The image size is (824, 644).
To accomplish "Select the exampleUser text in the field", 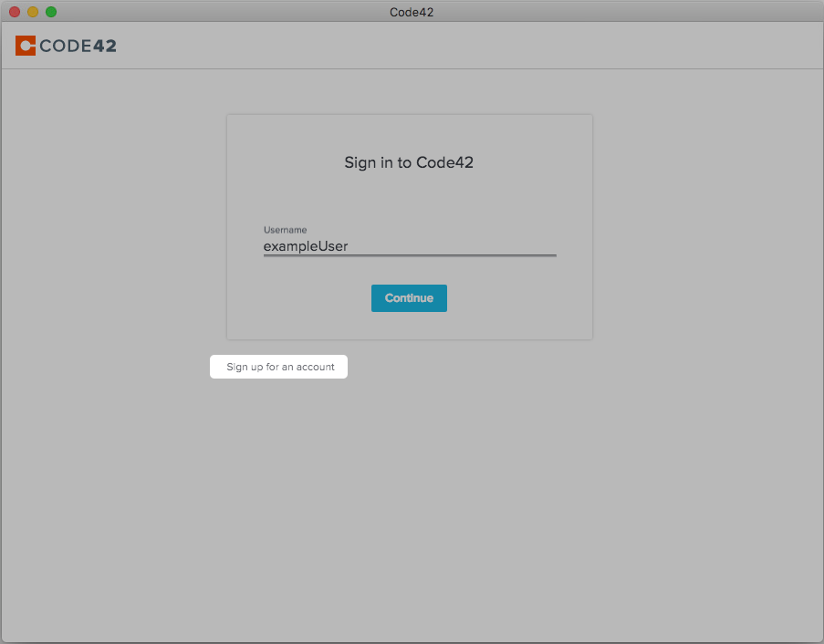I will 306,245.
